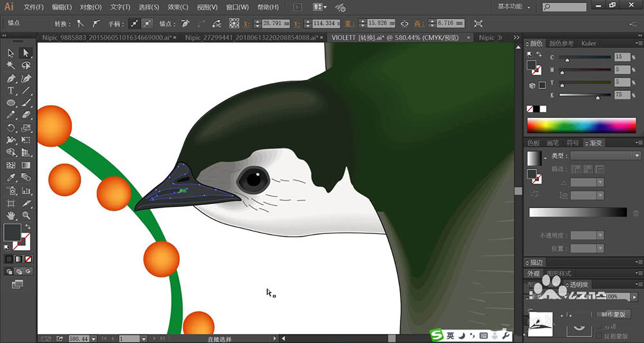644x343 pixels.
Task: Click the X coordinate input field
Action: (275, 23)
